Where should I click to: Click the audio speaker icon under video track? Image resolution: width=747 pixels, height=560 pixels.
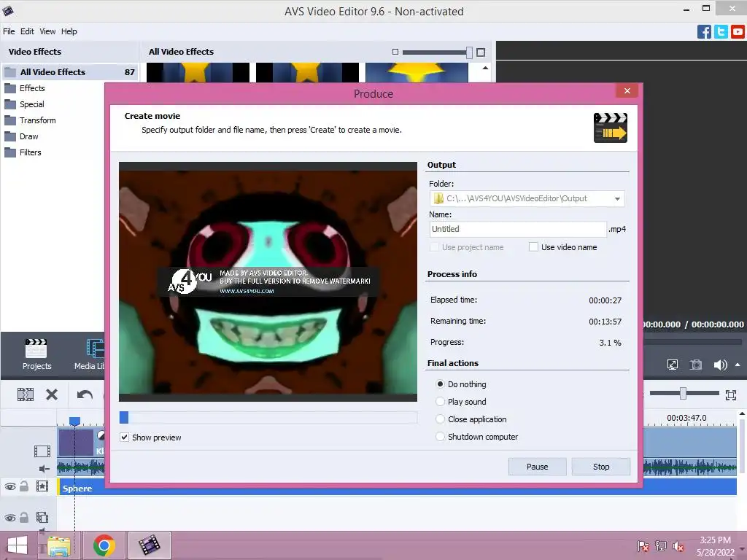pos(44,469)
